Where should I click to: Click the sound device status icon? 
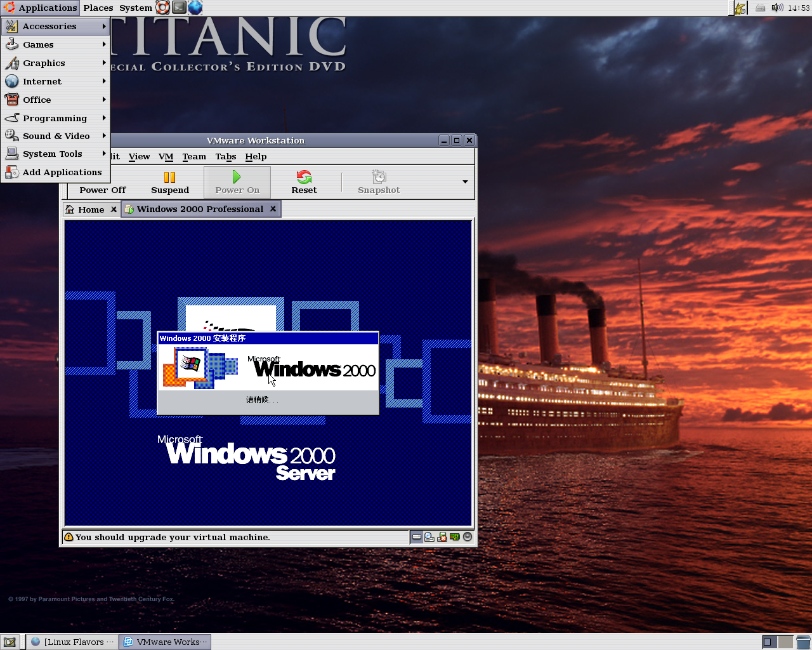point(468,537)
